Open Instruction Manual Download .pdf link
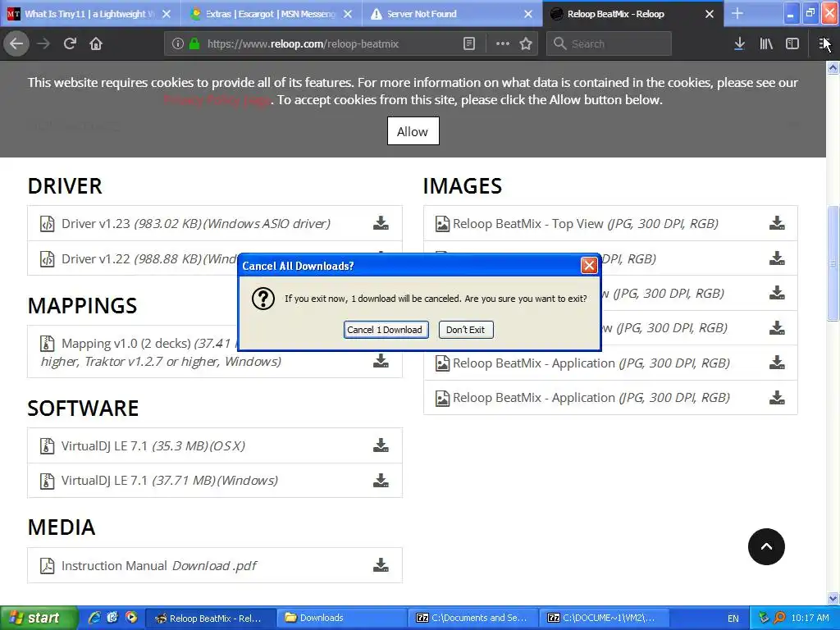Image resolution: width=840 pixels, height=630 pixels. coord(159,566)
